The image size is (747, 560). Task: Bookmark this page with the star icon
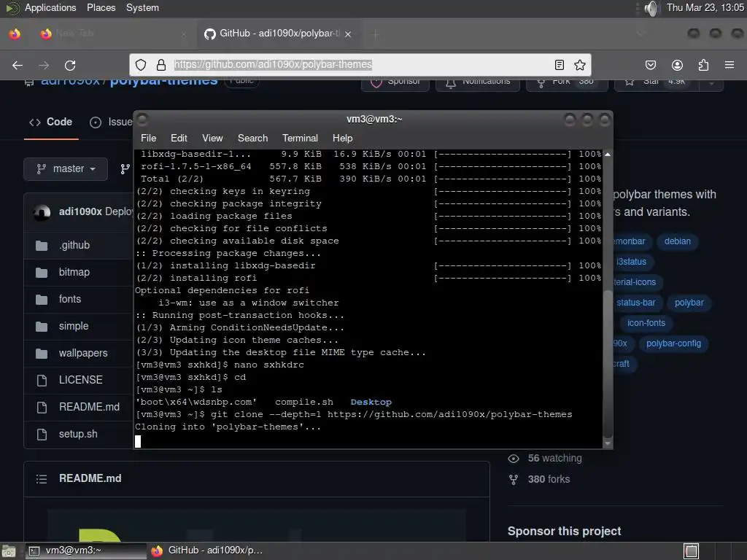580,65
